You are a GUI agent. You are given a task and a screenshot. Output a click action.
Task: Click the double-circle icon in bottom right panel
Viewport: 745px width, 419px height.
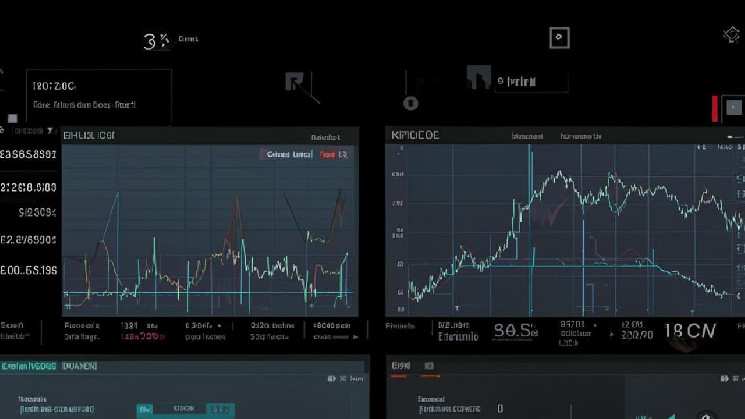pos(725,379)
